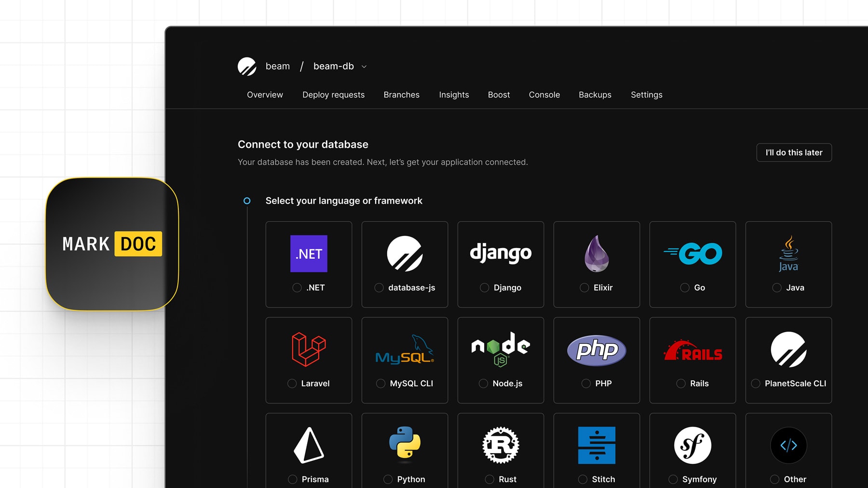Select the Rust framework icon
Image resolution: width=868 pixels, height=488 pixels.
point(500,445)
